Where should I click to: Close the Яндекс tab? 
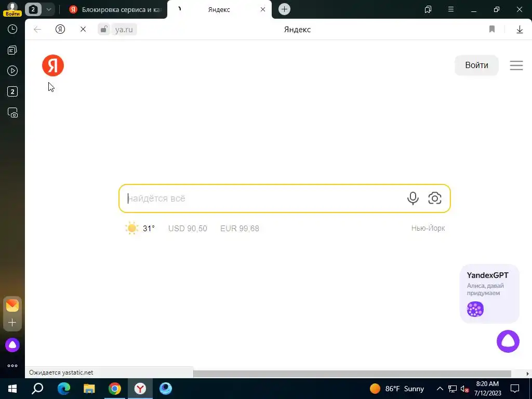click(x=262, y=9)
